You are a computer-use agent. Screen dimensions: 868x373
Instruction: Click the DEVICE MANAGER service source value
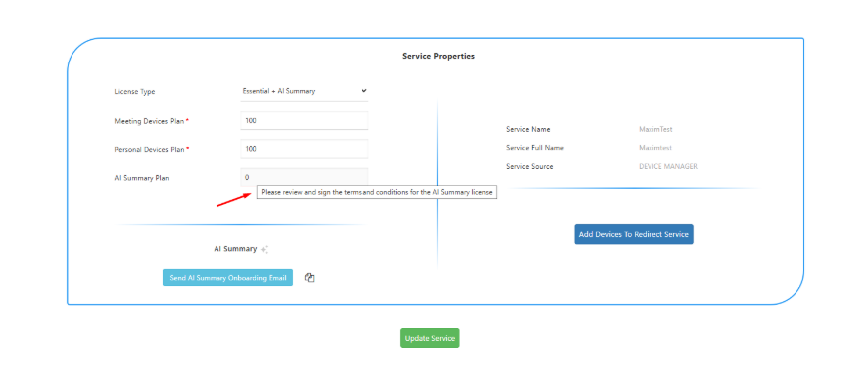point(668,166)
